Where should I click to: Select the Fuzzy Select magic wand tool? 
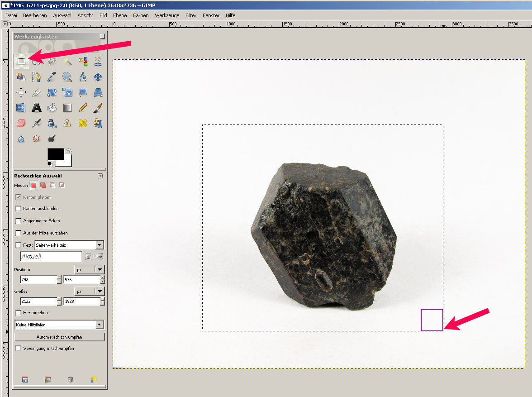click(67, 61)
